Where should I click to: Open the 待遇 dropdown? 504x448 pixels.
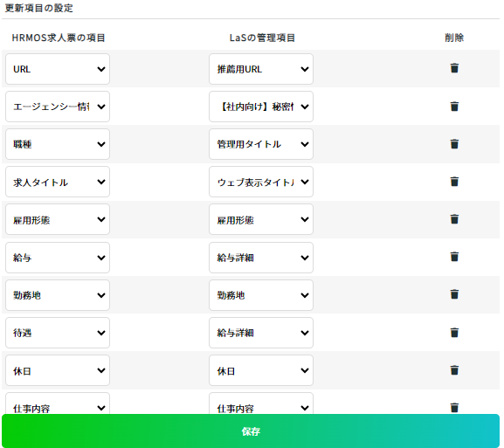pos(58,333)
